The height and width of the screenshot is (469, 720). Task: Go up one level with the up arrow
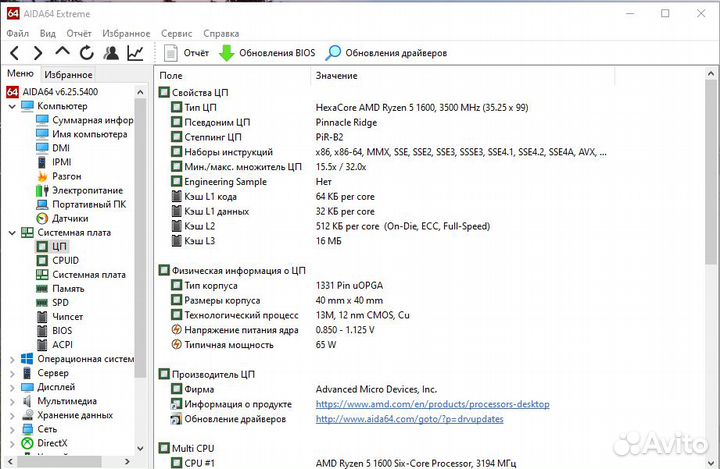62,52
